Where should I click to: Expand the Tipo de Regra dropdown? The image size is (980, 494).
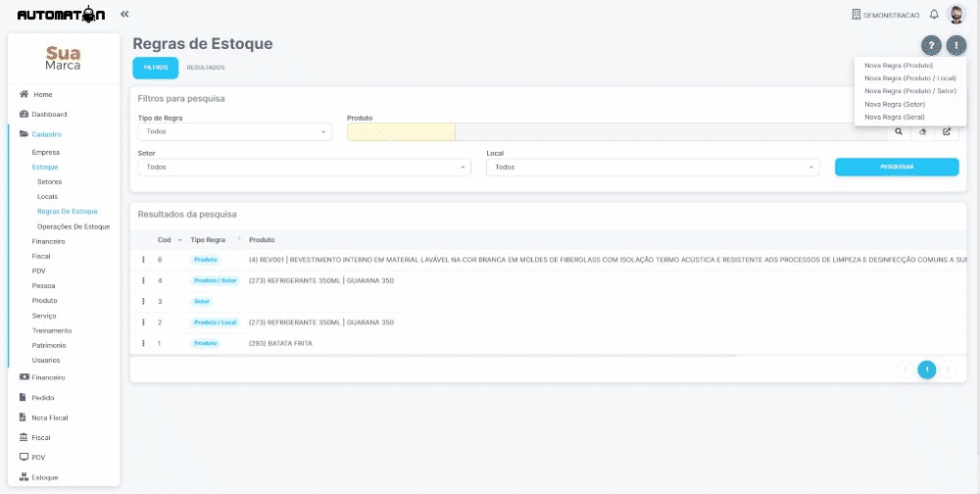pyautogui.click(x=234, y=132)
